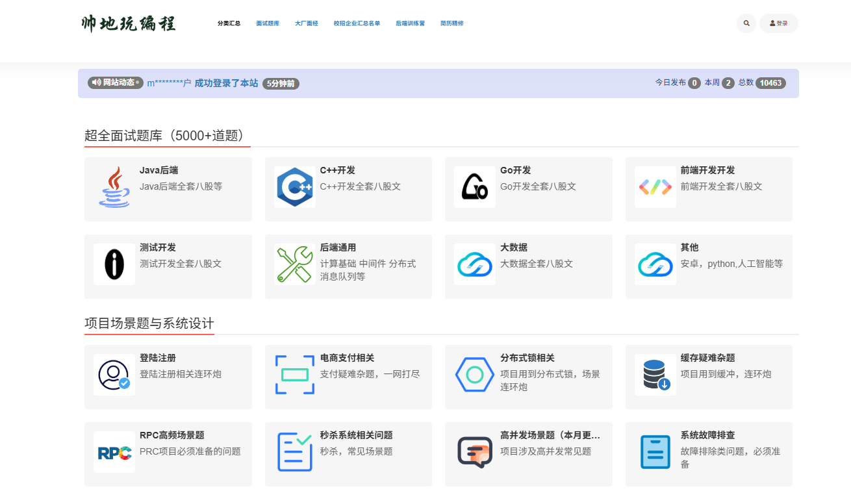Viewport: 851px width, 504px height.
Task: Click the 秒杀，常见场景题 description
Action: 357,451
